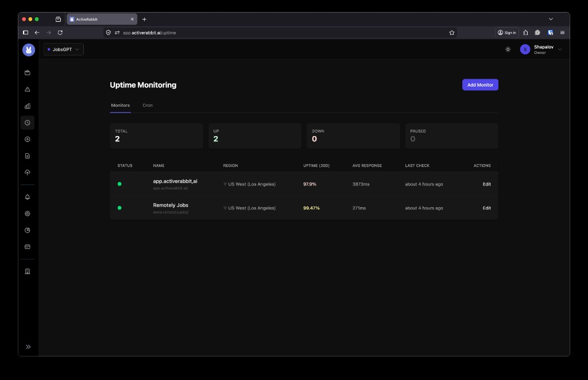Click the 99.47% uptime value
588x380 pixels.
point(311,208)
